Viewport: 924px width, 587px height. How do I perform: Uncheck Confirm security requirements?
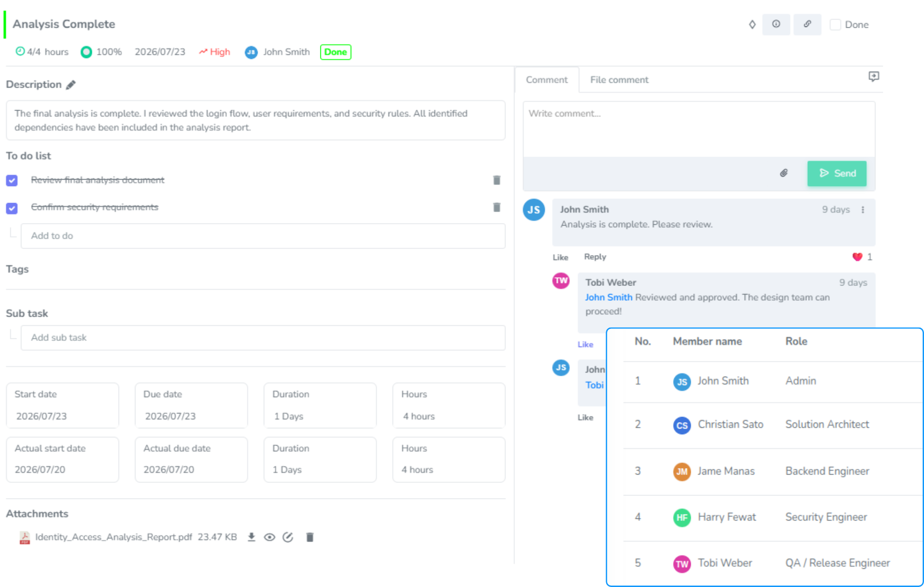click(x=12, y=208)
